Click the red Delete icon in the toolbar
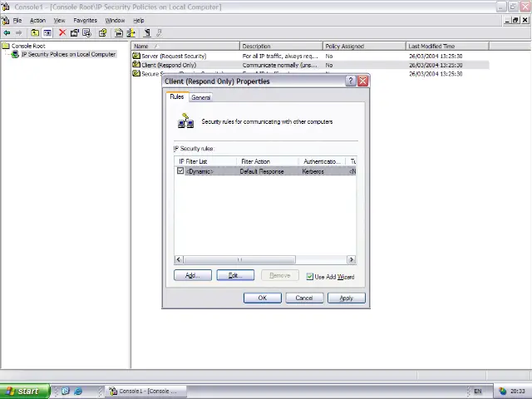 tap(62, 33)
